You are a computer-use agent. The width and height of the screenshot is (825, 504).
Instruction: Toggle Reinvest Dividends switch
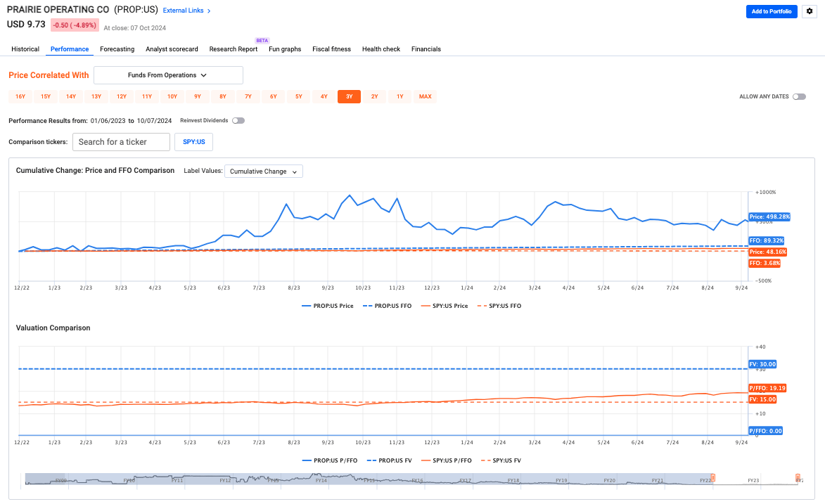[238, 121]
